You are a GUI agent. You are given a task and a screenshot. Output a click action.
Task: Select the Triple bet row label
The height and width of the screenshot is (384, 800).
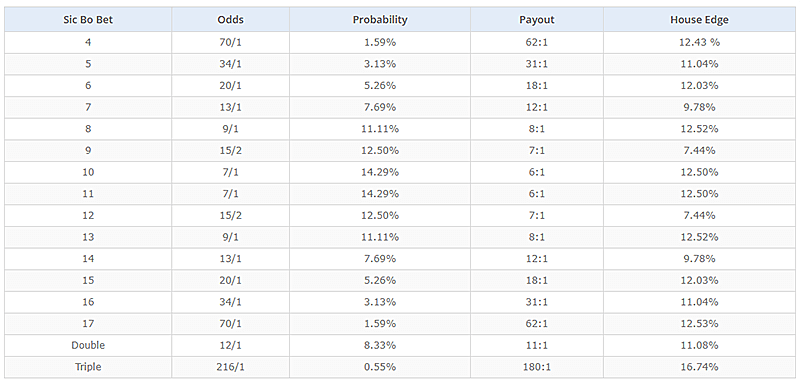[88, 367]
